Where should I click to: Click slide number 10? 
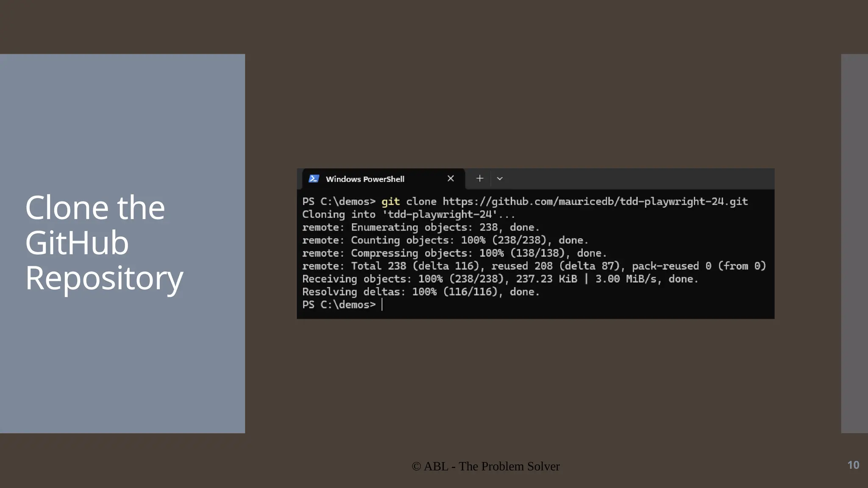point(853,465)
